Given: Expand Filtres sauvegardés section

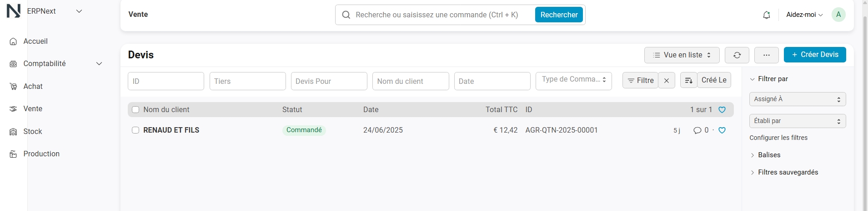Looking at the screenshot, I should point(788,172).
